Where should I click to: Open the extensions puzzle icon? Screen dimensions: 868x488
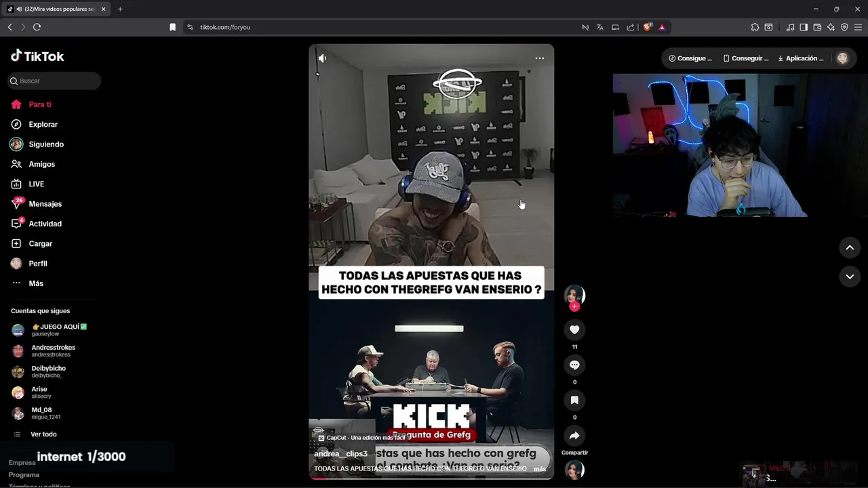(x=755, y=27)
